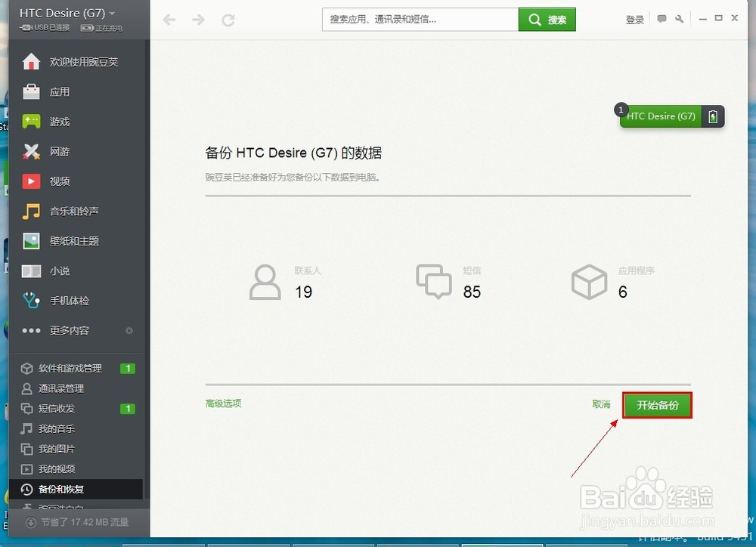Click the gear icon beside 更多内容
The height and width of the screenshot is (547, 756).
[129, 331]
